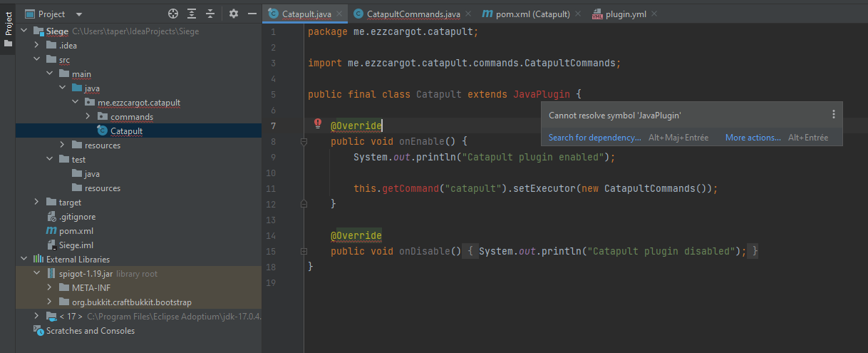Click the fold end marker at line 12
This screenshot has height=353, width=868.
(304, 204)
